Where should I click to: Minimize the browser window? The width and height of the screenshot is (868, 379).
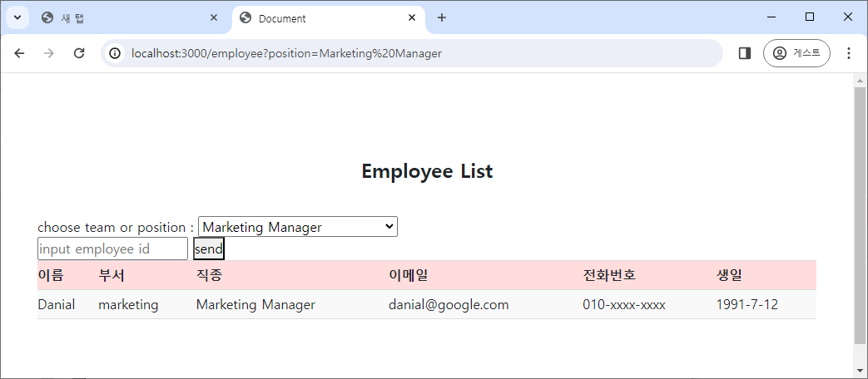tap(771, 17)
